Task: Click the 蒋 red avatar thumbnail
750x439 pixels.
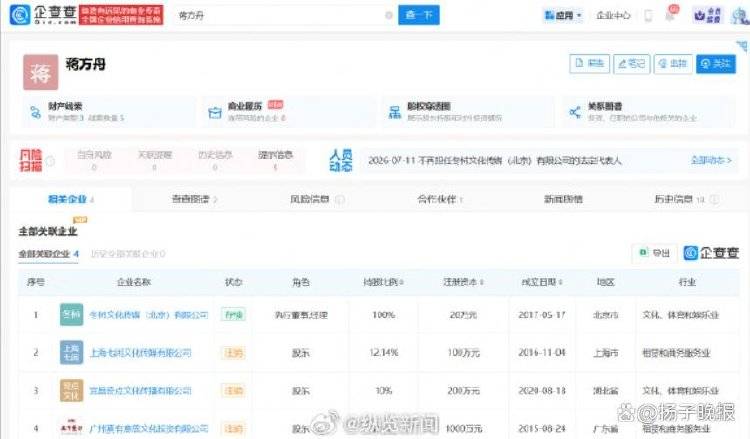Action: [x=41, y=72]
